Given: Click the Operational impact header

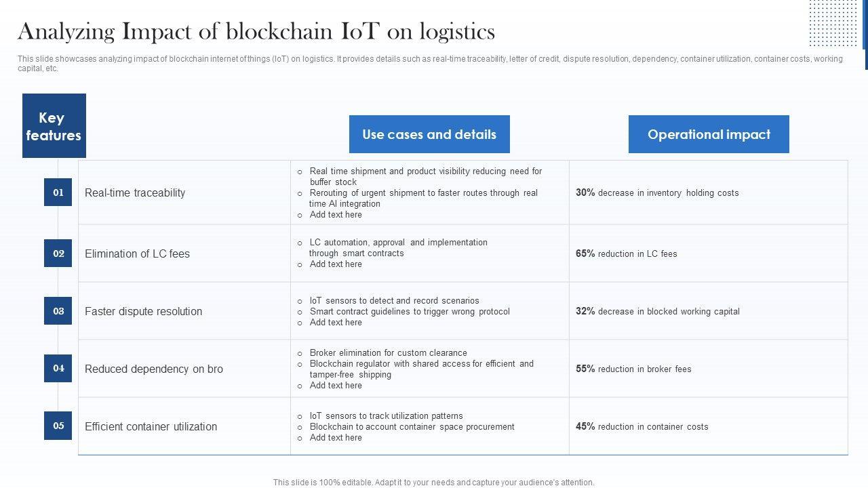Looking at the screenshot, I should pos(709,134).
